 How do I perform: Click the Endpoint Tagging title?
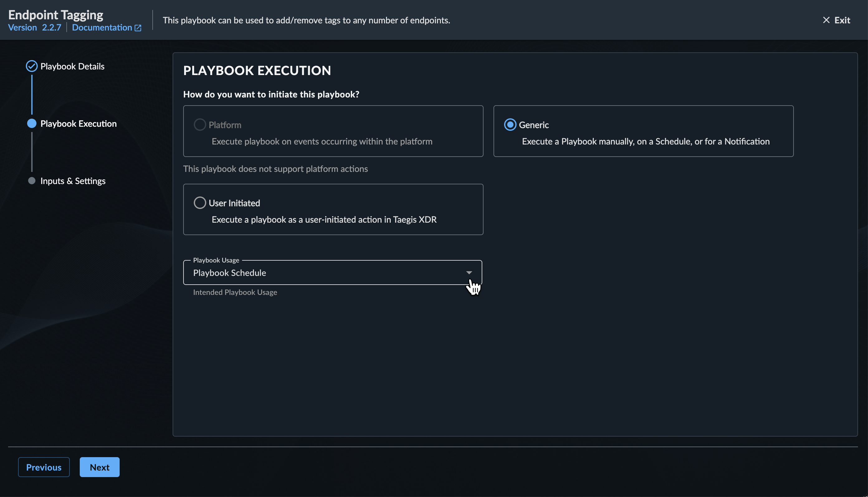point(56,15)
